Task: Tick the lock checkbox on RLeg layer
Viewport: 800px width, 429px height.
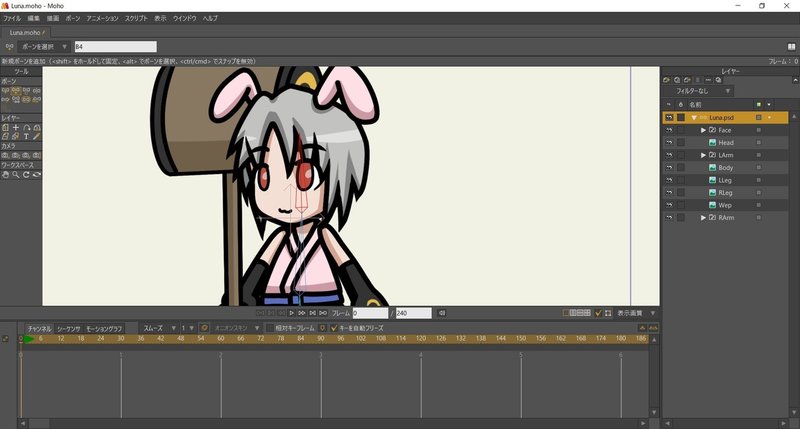Action: tap(681, 192)
